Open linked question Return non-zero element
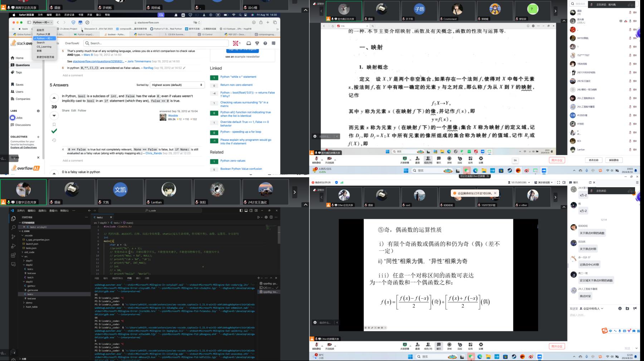 [236, 85]
